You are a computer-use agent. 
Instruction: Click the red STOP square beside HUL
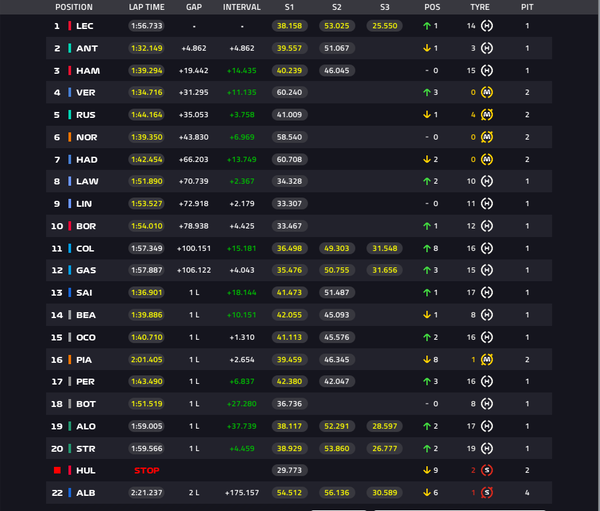point(57,470)
